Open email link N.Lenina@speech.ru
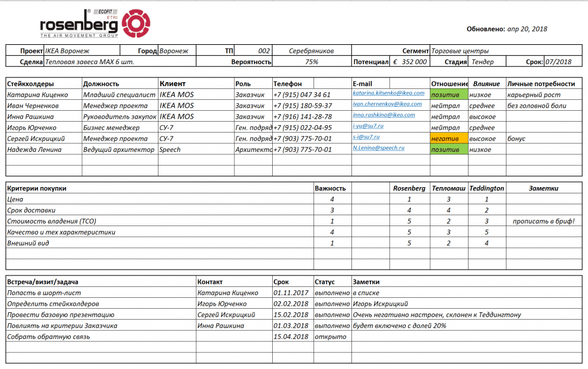 [x=378, y=147]
